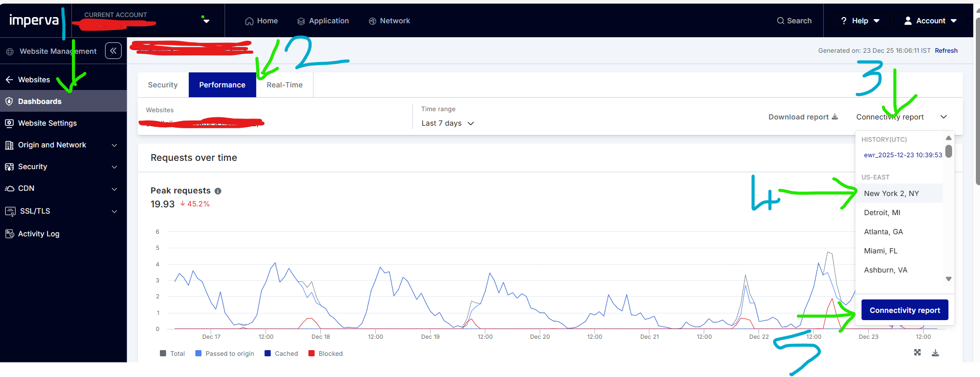Click the location list scroll-down arrow
The height and width of the screenshot is (377, 980).
(948, 279)
